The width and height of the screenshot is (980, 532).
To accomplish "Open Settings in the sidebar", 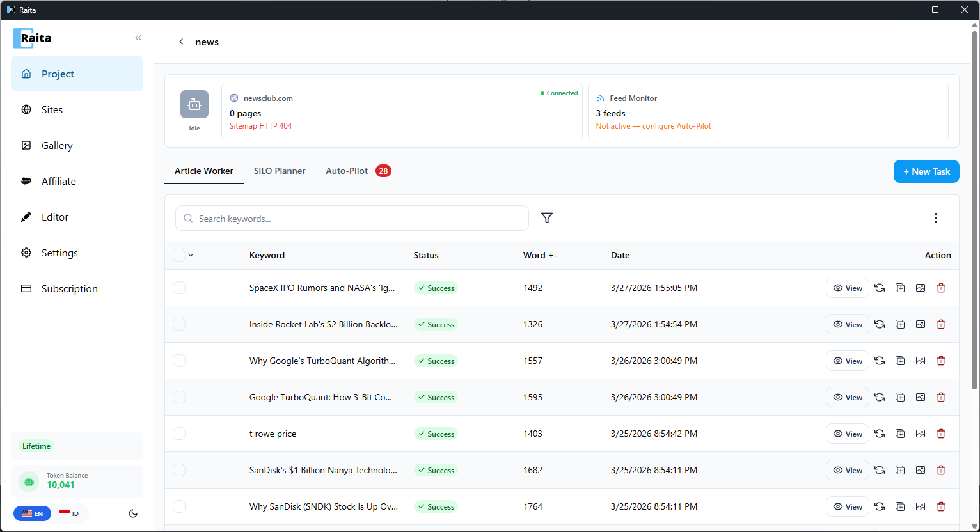I will click(77, 253).
